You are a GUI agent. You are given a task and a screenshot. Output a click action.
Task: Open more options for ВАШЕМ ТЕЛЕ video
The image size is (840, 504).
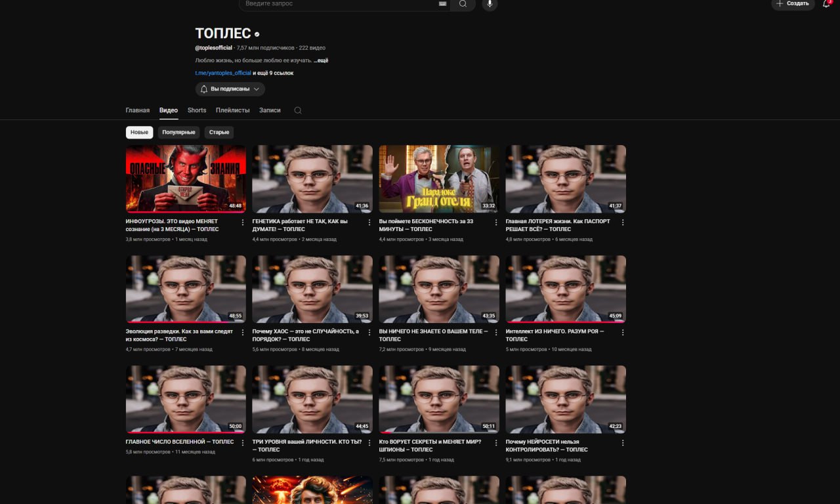(x=496, y=333)
